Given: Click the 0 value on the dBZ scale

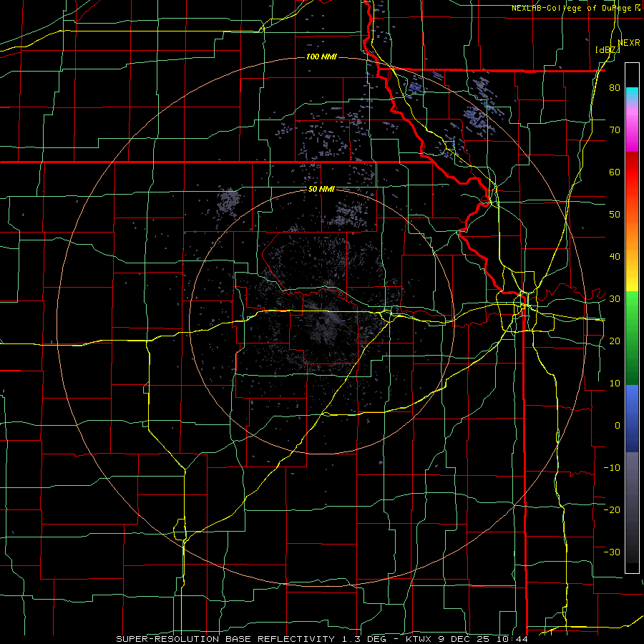Looking at the screenshot, I should pyautogui.click(x=618, y=426).
